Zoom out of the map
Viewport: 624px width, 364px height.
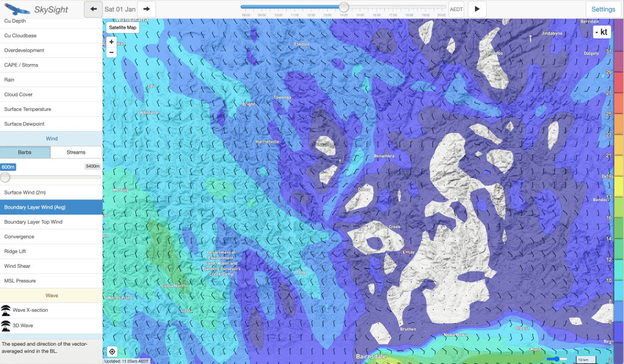pos(111,52)
